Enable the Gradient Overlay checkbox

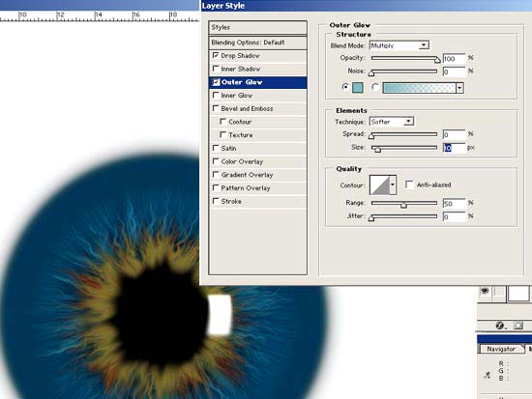[x=216, y=174]
